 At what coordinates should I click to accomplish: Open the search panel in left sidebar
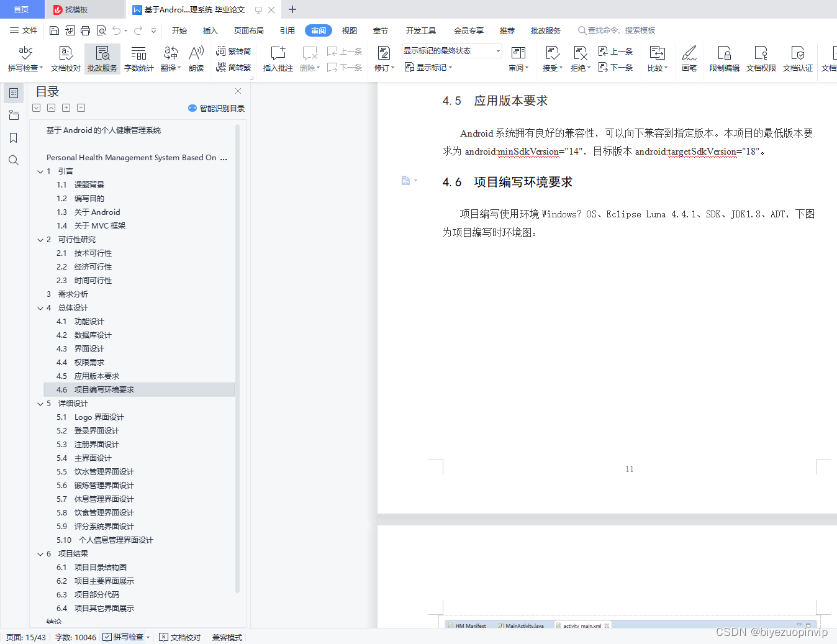[x=13, y=160]
